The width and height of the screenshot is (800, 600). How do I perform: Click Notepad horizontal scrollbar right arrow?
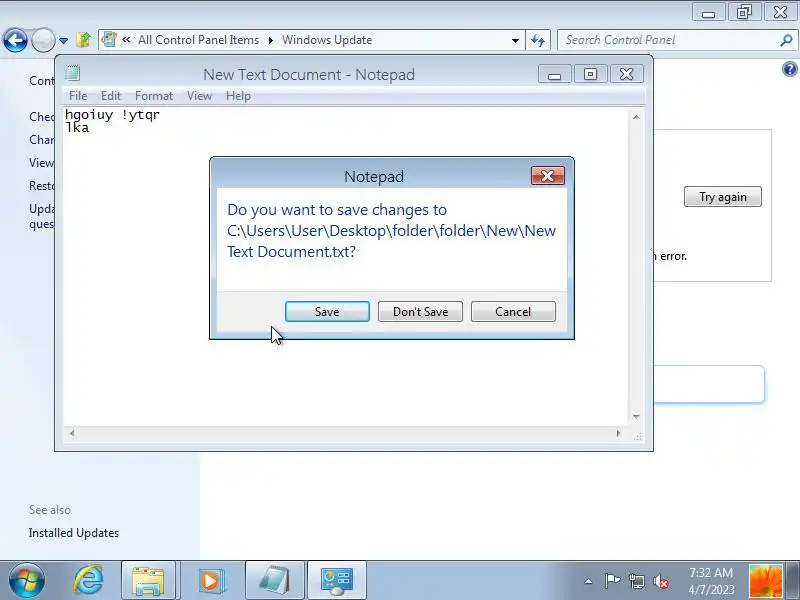coord(618,433)
